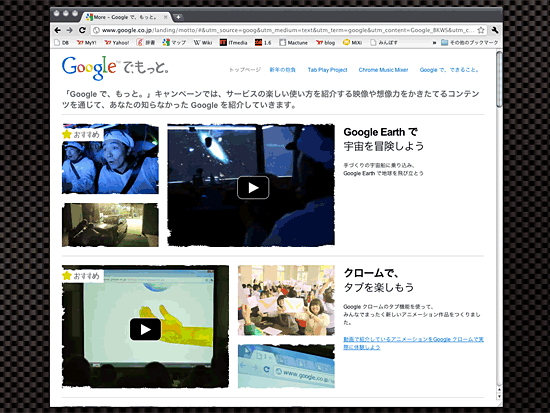Open the みんぱす bookmark

[x=384, y=42]
